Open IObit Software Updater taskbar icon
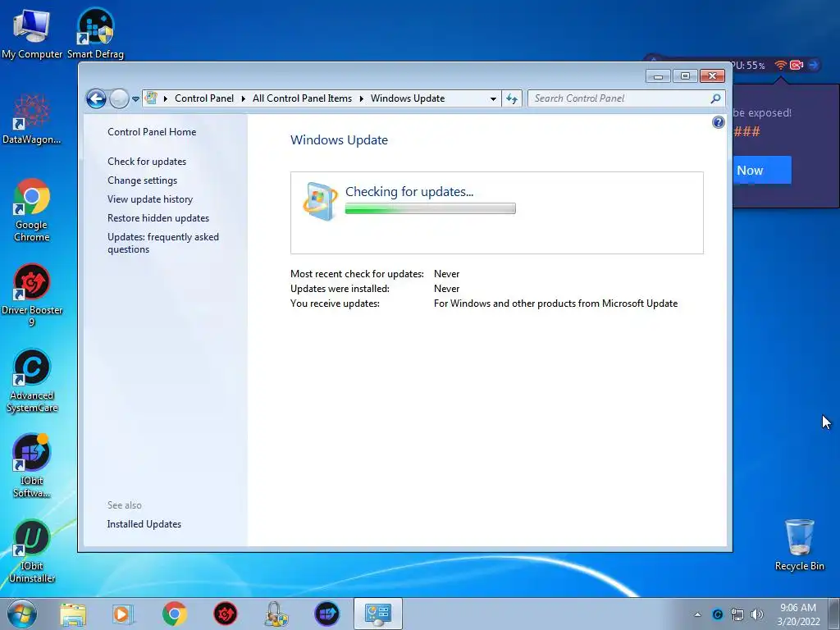The image size is (840, 630). pos(326,614)
